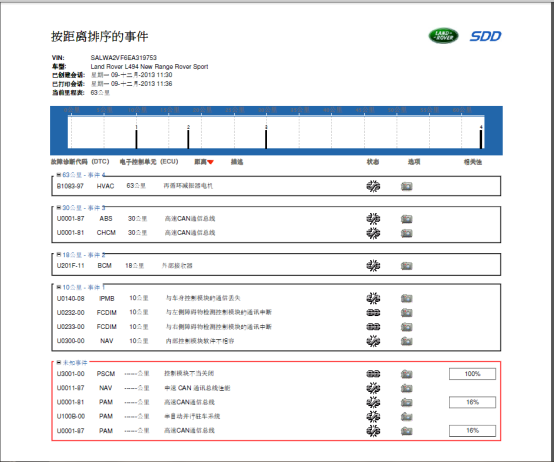Collapse the 18 km event 2 group
The image size is (554, 462).
tap(59, 255)
